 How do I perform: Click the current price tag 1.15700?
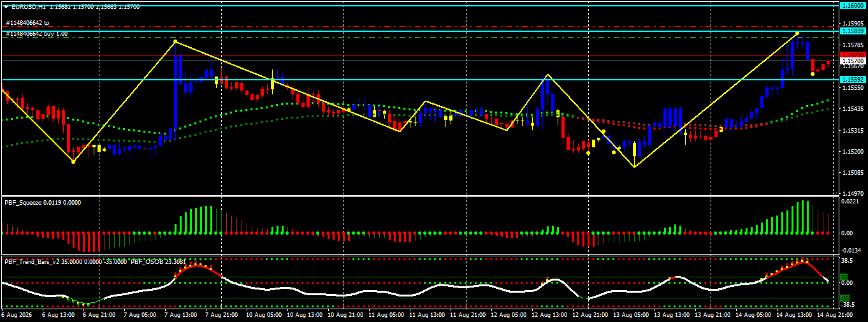click(x=853, y=61)
